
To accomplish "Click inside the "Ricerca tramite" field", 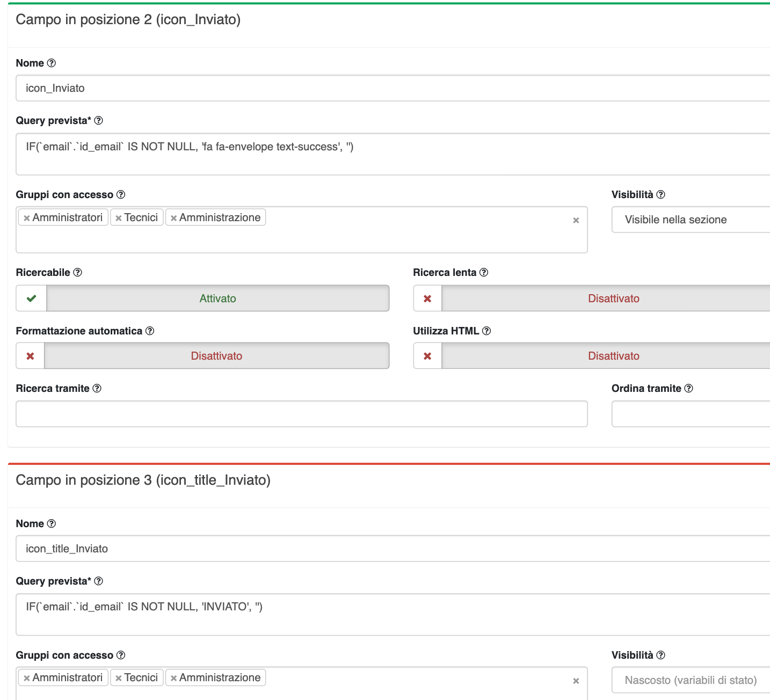I will coord(301,413).
